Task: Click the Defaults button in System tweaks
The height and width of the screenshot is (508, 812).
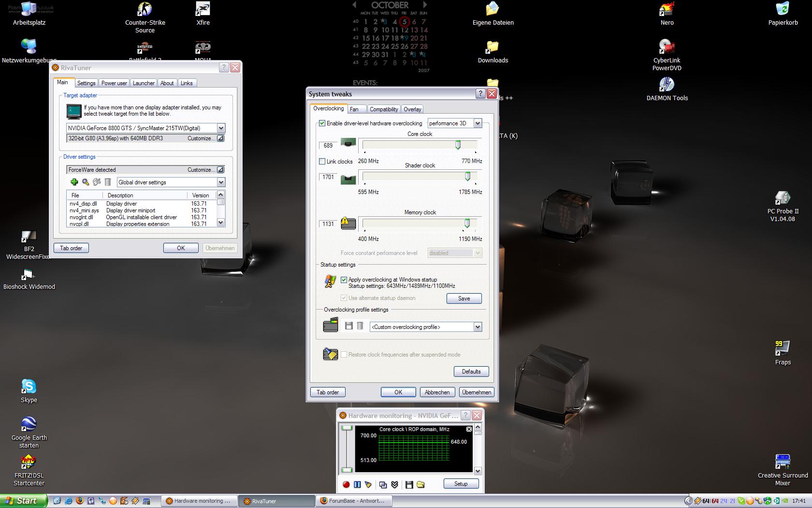Action: [x=471, y=372]
